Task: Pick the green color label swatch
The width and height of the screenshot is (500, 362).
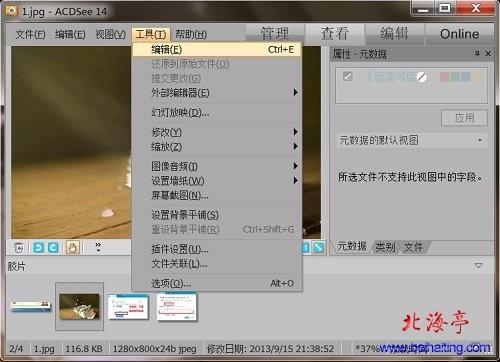Action: (x=455, y=77)
